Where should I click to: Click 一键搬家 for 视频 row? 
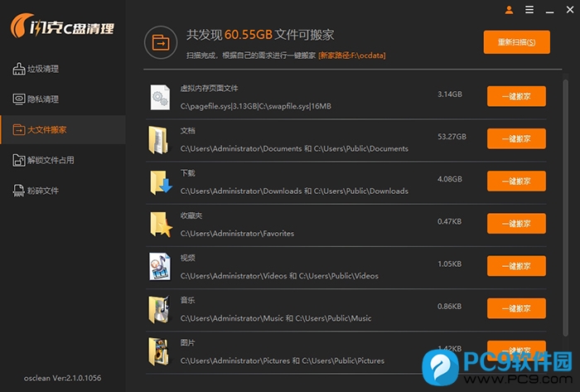coord(516,266)
